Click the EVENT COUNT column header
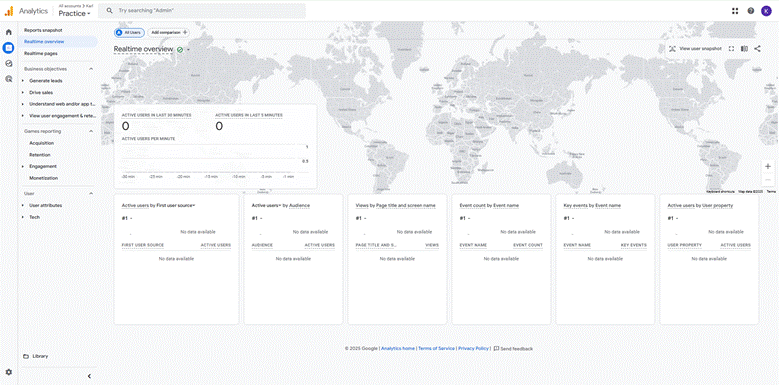 click(528, 245)
